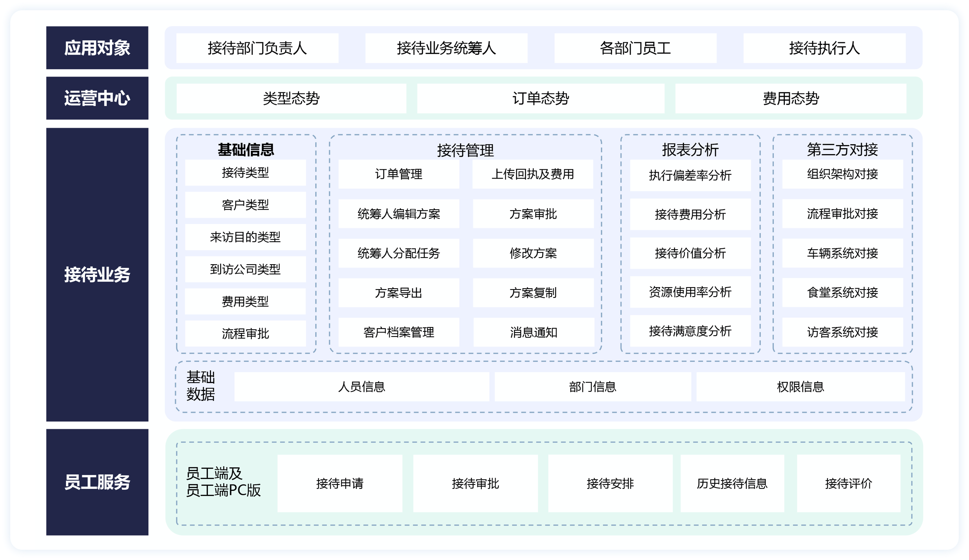
Task: Click the 应用对象 section header
Action: pyautogui.click(x=97, y=48)
